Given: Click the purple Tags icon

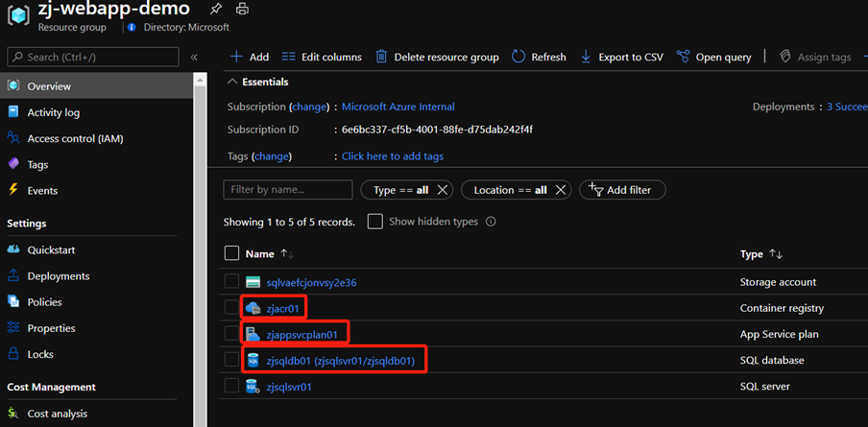Looking at the screenshot, I should tap(13, 164).
